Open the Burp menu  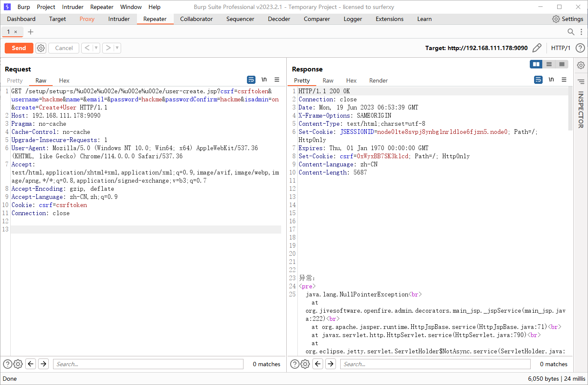coord(24,7)
